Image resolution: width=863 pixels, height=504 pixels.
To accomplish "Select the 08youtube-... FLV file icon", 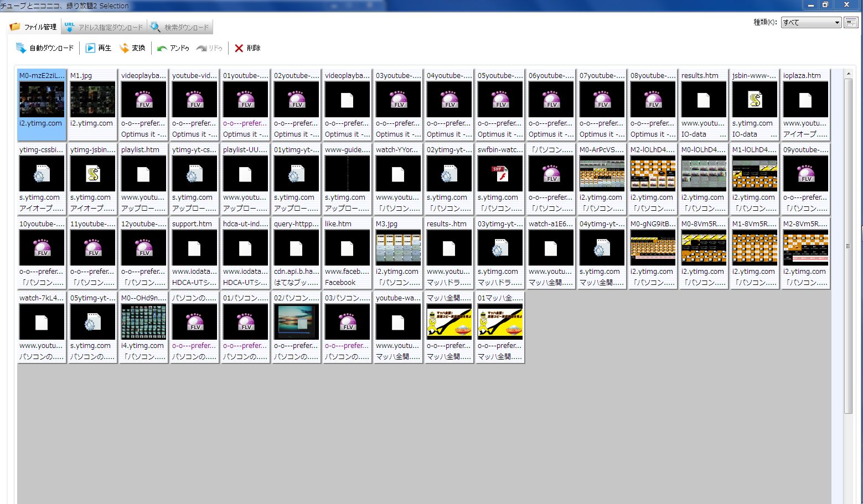I will (653, 100).
